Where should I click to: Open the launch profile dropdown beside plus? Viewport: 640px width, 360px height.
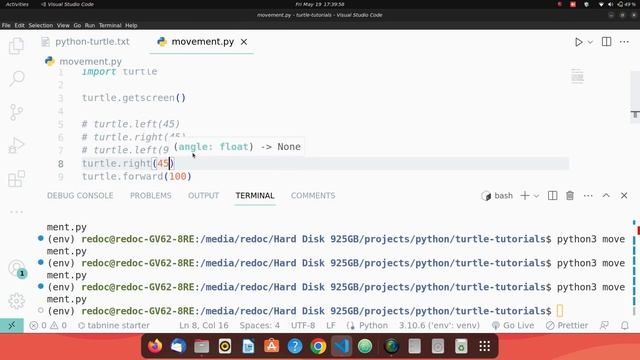pos(536,196)
